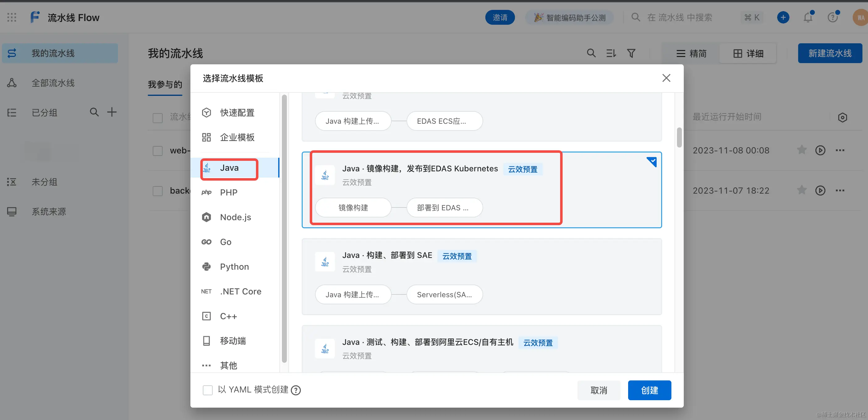
Task: Open more options for 2023-11-08 pipeline
Action: [840, 150]
